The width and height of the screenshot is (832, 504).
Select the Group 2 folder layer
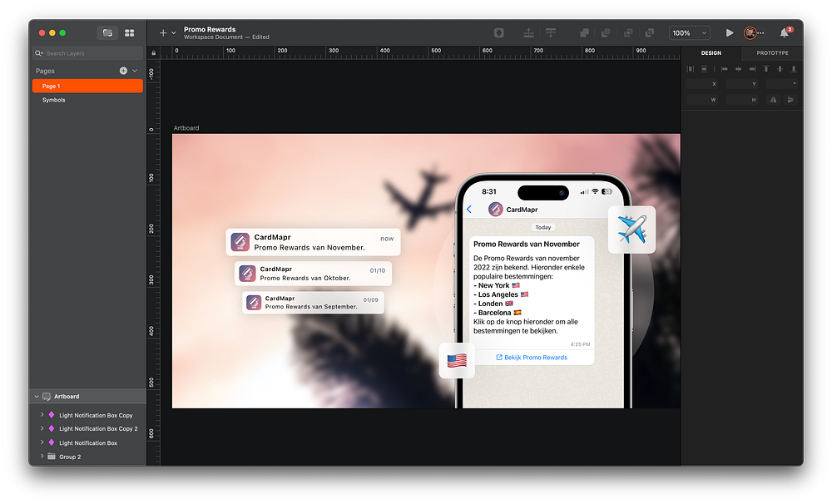87,457
